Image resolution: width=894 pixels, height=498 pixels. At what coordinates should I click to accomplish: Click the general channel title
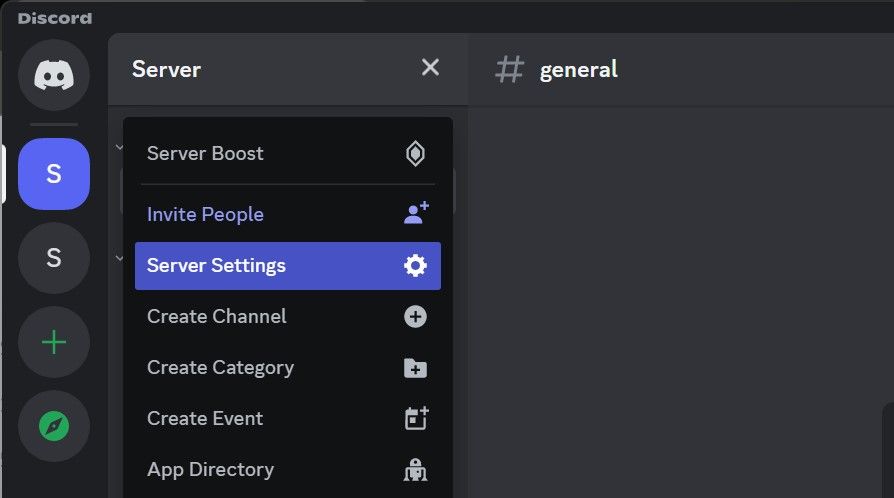coord(578,69)
